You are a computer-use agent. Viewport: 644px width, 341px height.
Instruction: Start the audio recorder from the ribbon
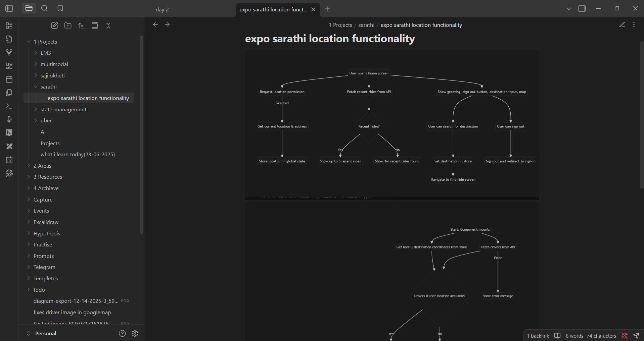[9, 119]
